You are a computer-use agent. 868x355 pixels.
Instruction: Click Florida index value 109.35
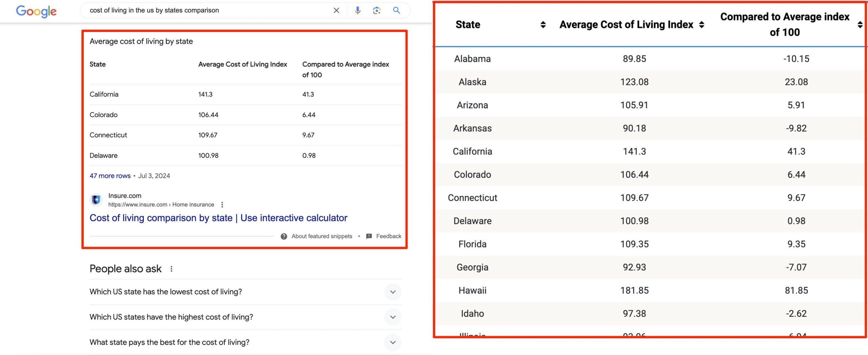[634, 244]
